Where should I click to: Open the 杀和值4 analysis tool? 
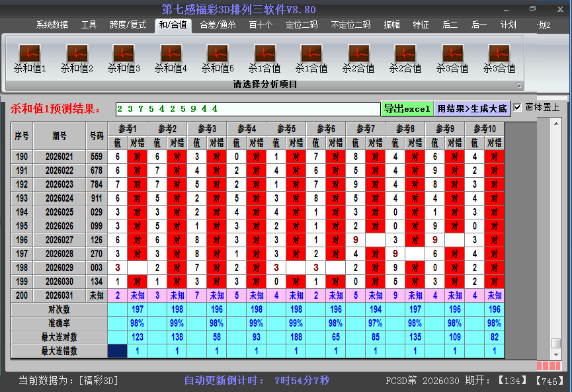170,58
